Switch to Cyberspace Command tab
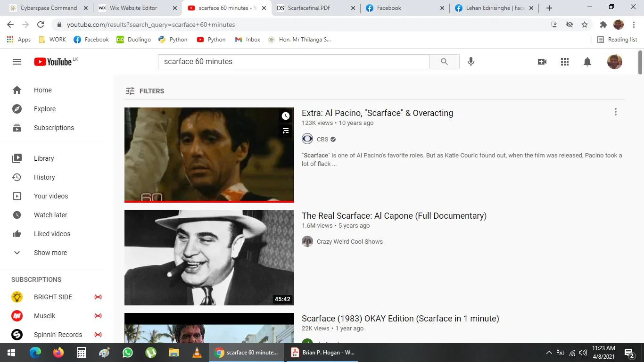The image size is (644, 362). [x=49, y=8]
